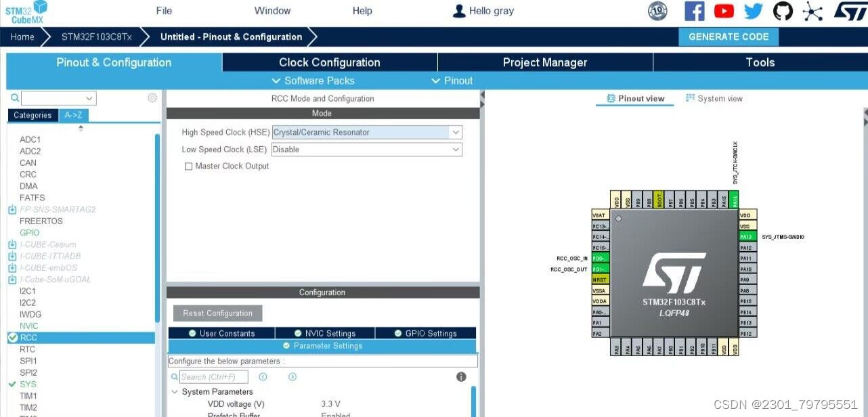
Task: Enable the Master Clock Output checkbox
Action: [189, 167]
